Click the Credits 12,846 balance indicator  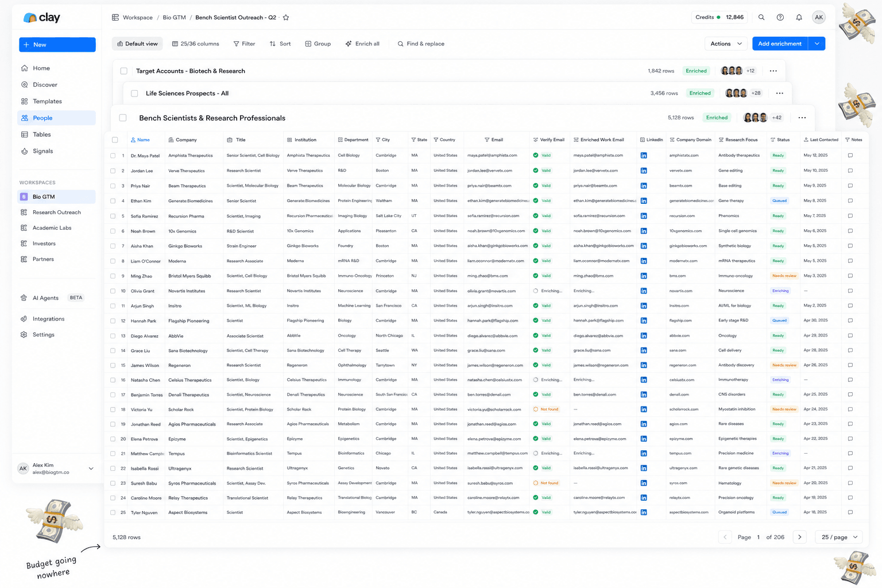[719, 17]
